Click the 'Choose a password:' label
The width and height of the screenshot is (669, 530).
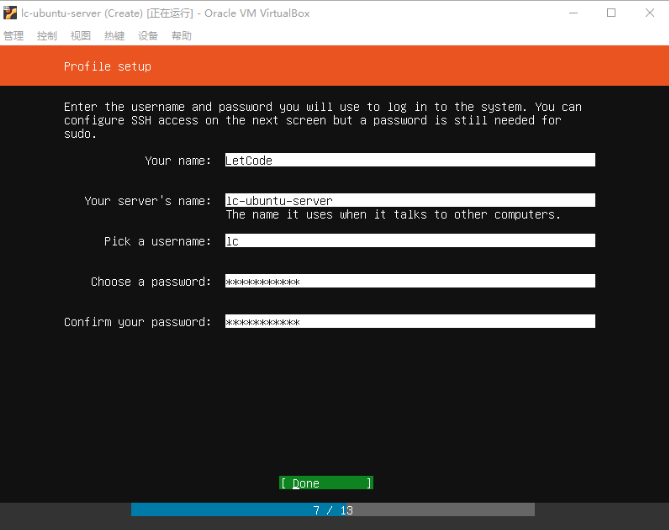[x=151, y=282]
